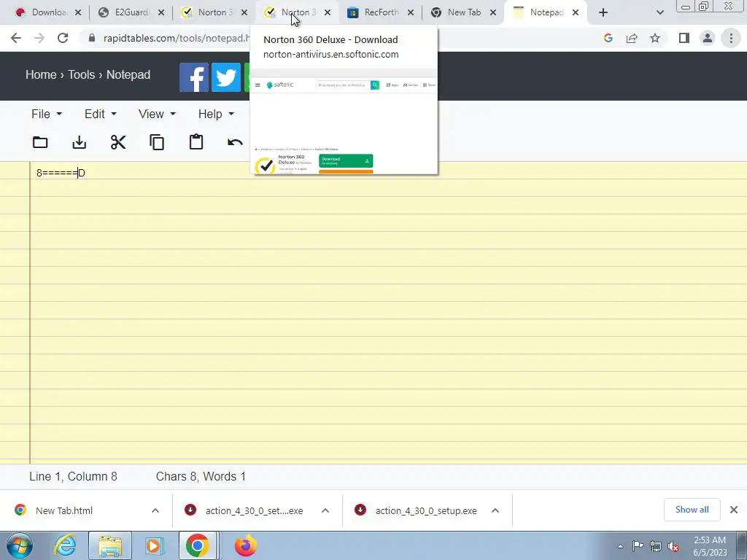Open file with the folder toolbar icon
This screenshot has height=560, width=747.
pyautogui.click(x=40, y=142)
